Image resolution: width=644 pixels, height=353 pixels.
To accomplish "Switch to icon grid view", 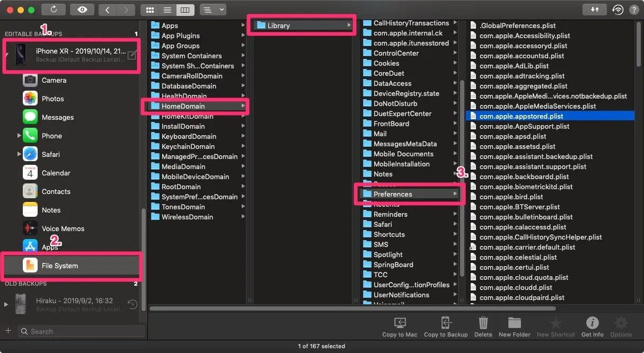I will 149,10.
